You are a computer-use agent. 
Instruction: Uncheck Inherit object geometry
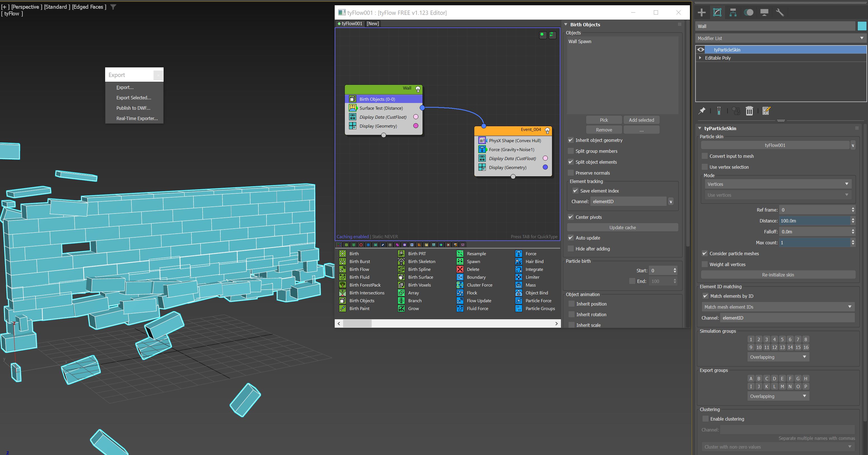570,140
